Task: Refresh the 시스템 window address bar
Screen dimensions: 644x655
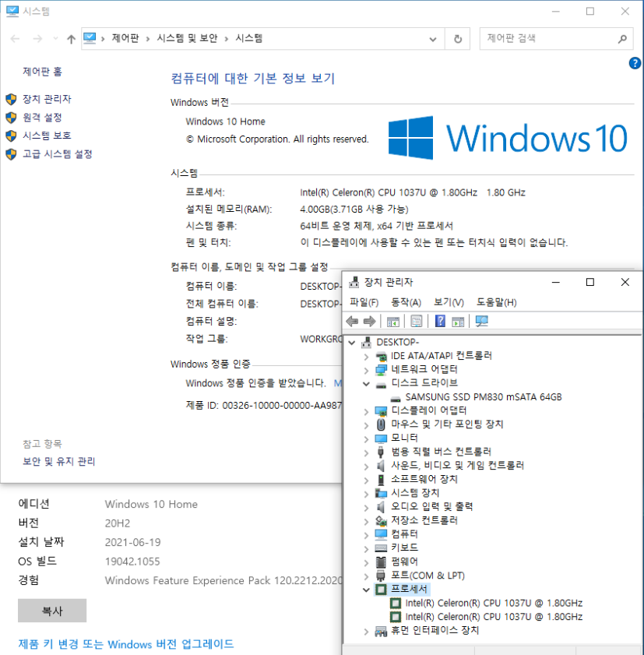Action: point(458,39)
